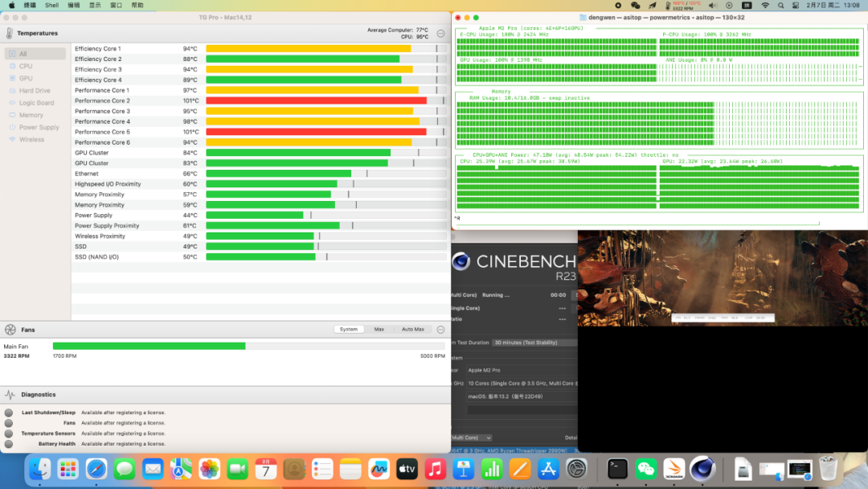This screenshot has width=868, height=489.
Task: Set fan mode to Max
Action: (x=379, y=329)
